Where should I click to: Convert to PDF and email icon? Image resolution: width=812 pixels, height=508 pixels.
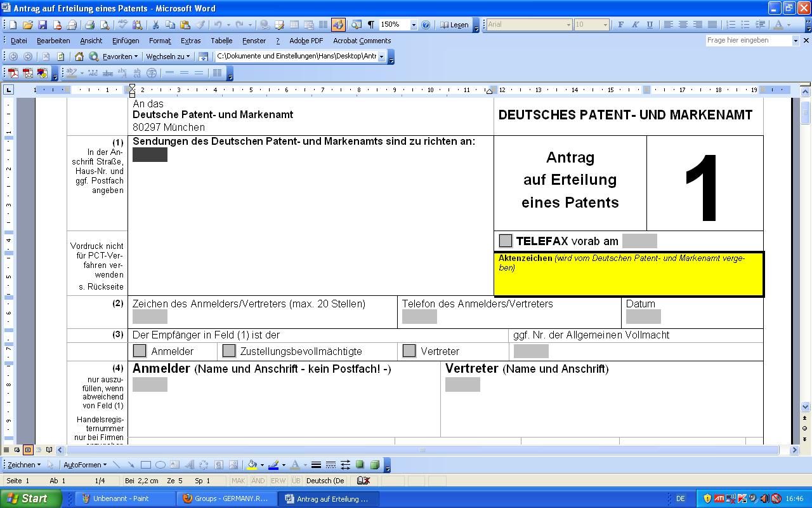click(x=27, y=73)
